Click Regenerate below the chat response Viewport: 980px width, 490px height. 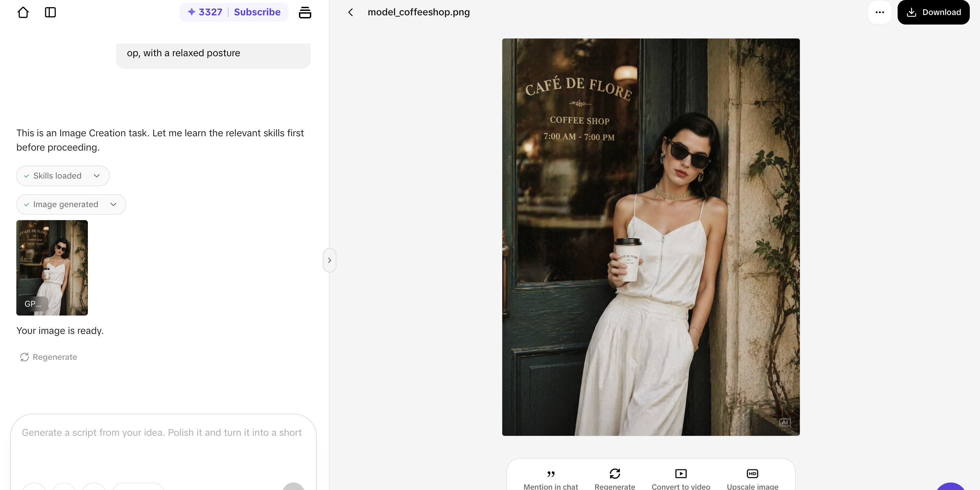click(x=49, y=357)
